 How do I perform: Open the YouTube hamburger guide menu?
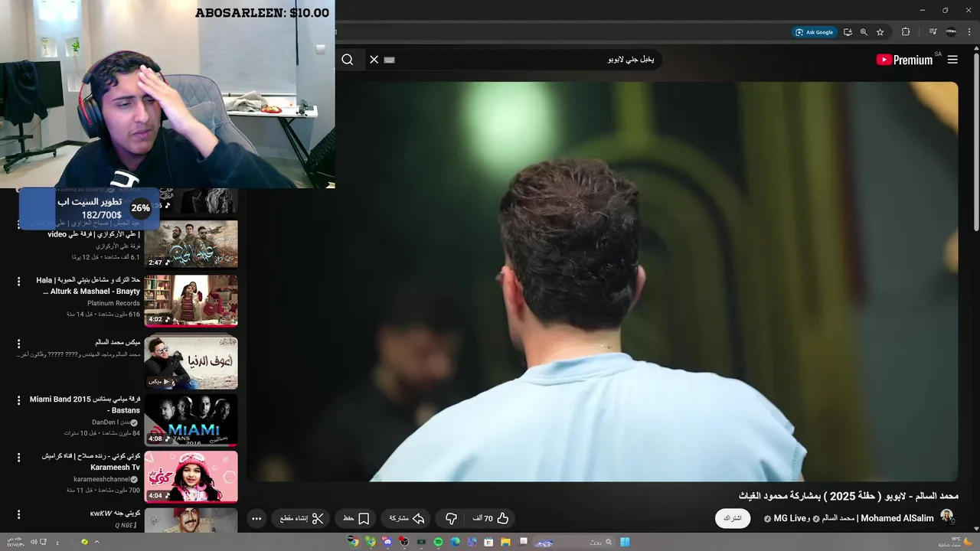(952, 60)
